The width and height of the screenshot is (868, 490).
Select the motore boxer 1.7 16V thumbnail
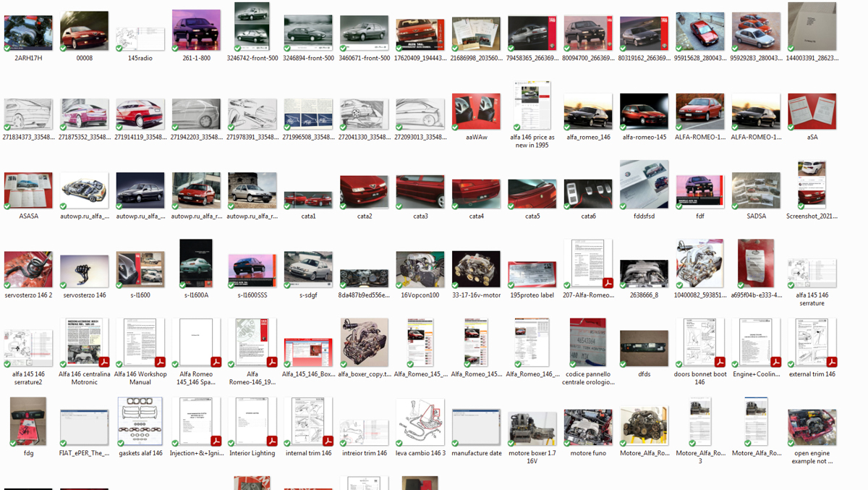pyautogui.click(x=532, y=429)
